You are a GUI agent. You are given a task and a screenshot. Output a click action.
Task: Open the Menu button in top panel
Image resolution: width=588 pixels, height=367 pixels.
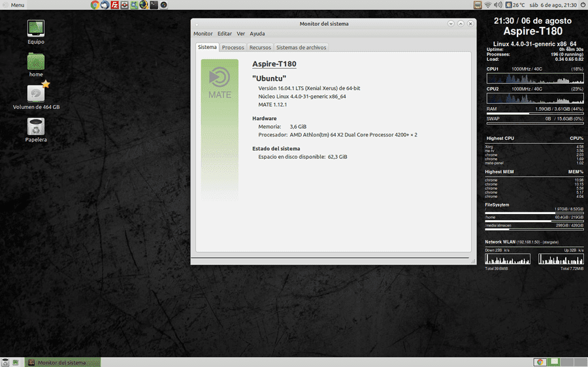pyautogui.click(x=14, y=5)
